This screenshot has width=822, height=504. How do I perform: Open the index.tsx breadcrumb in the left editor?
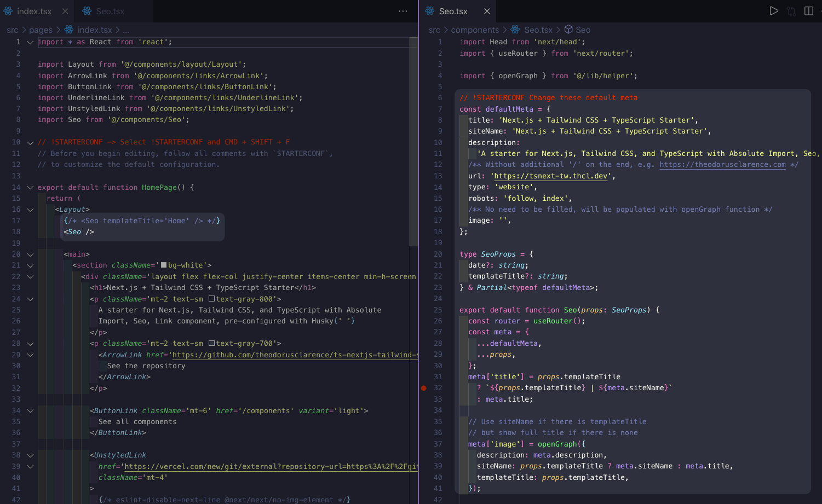pos(89,30)
